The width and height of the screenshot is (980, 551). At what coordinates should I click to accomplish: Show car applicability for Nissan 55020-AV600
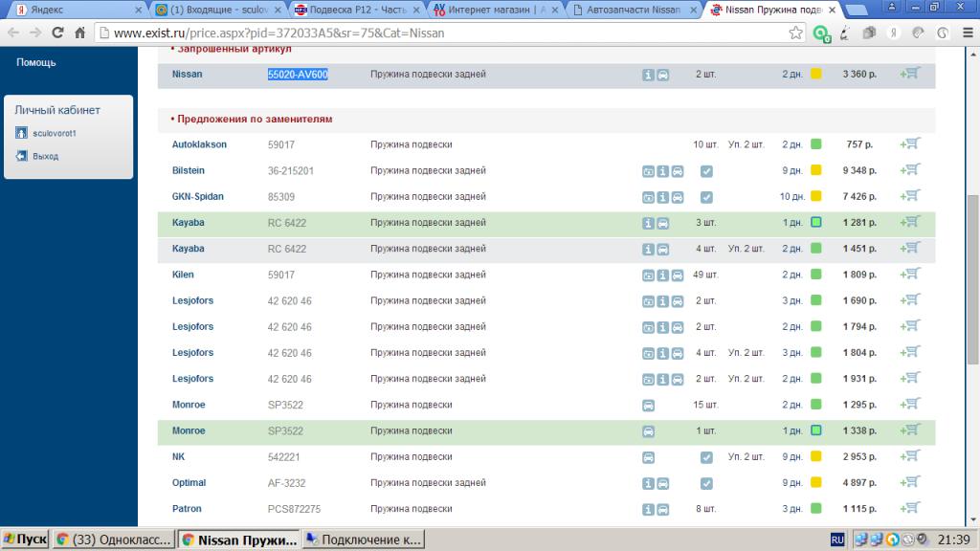(x=662, y=75)
